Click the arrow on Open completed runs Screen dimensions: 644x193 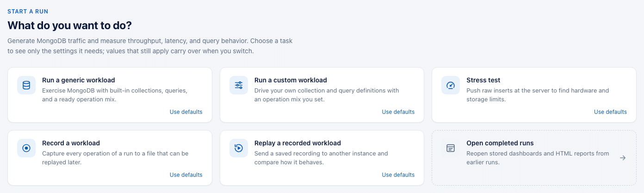click(623, 158)
